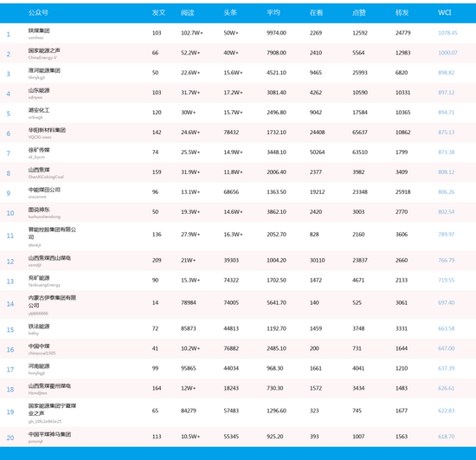Click rank number 20
This screenshot has width=476, height=460.
click(x=10, y=437)
